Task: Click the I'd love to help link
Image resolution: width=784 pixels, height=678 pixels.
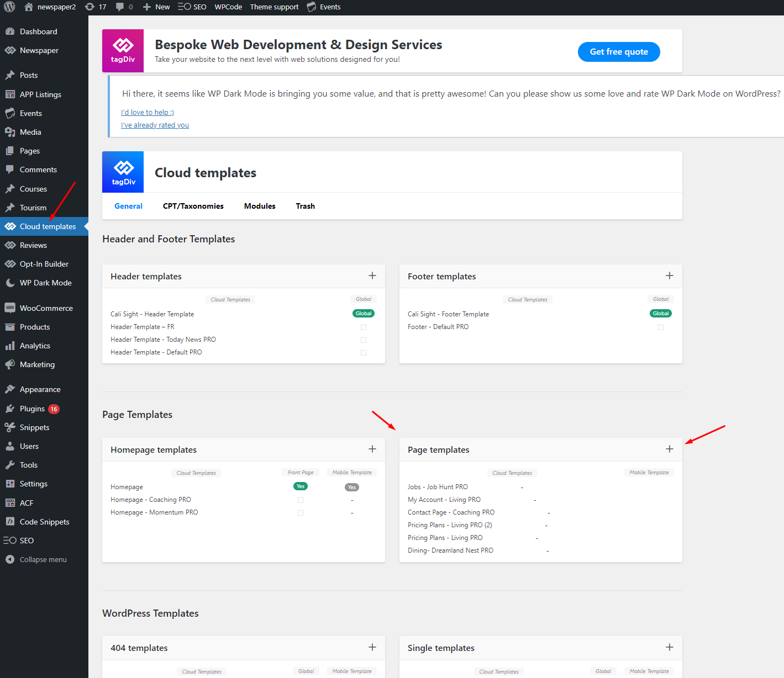Action: (x=148, y=113)
